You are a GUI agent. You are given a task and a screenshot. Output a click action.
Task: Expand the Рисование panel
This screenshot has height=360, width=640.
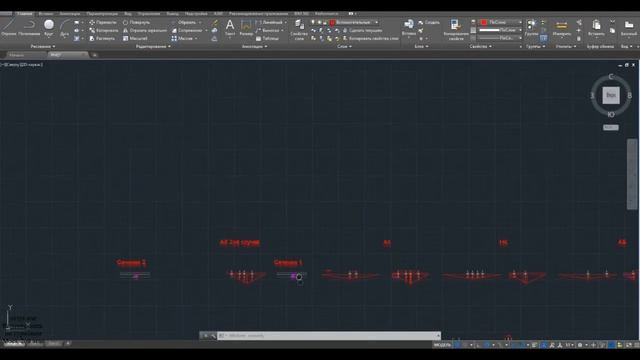(43, 47)
